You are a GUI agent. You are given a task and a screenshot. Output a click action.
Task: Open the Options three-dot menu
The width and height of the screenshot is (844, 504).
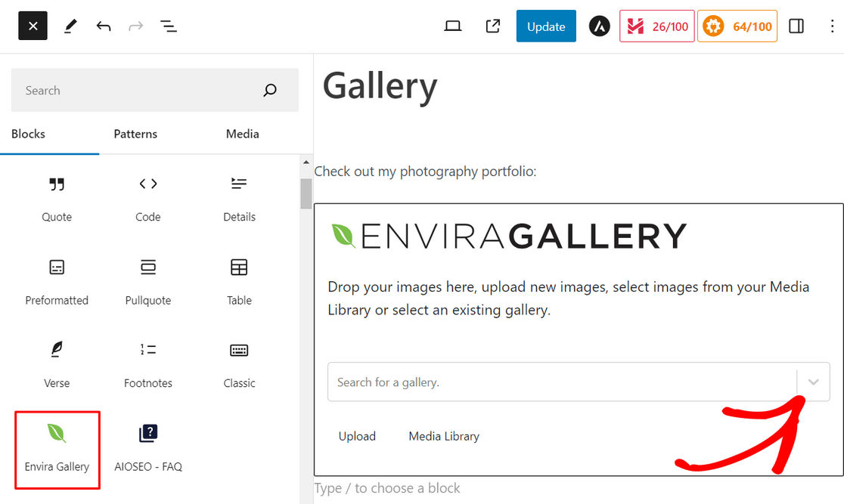click(x=832, y=26)
